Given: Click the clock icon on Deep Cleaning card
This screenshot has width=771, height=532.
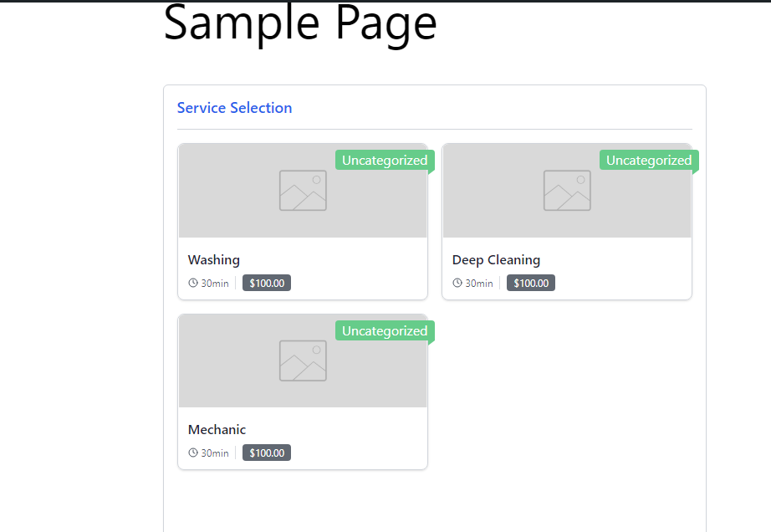Looking at the screenshot, I should 457,283.
